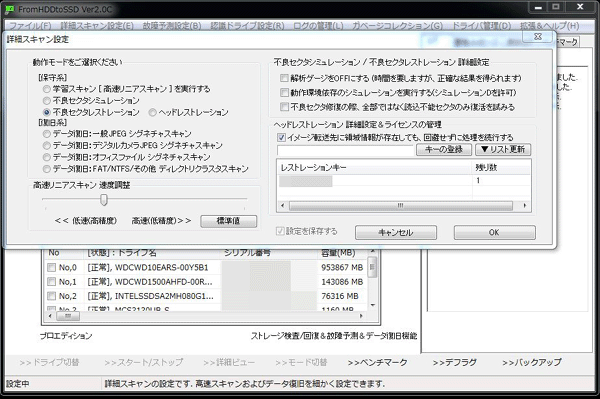This screenshot has height=399, width=600.
Task: Click >>ベンチマーク link
Action: pyautogui.click(x=377, y=362)
